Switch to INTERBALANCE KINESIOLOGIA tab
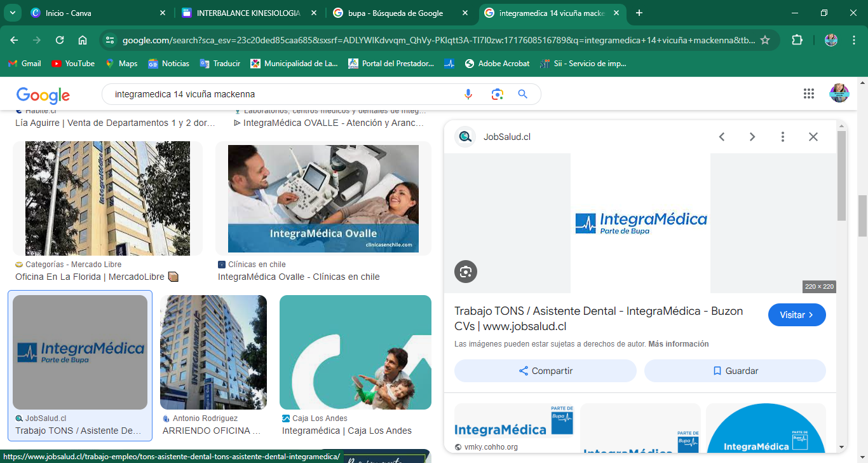868x463 pixels. (249, 13)
